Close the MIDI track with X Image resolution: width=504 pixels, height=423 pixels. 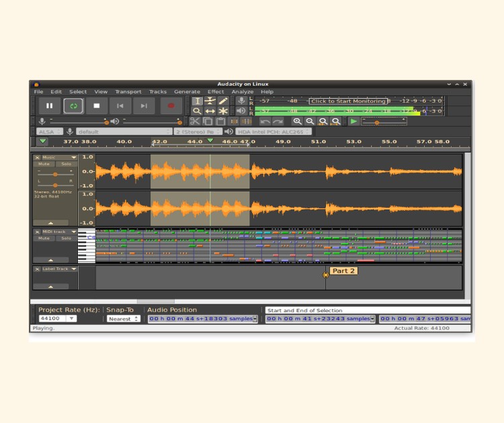[37, 232]
